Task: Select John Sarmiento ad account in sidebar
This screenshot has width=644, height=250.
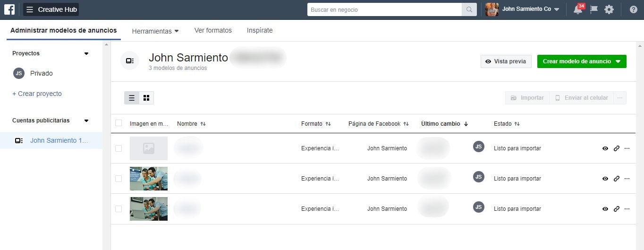Action: tap(51, 140)
